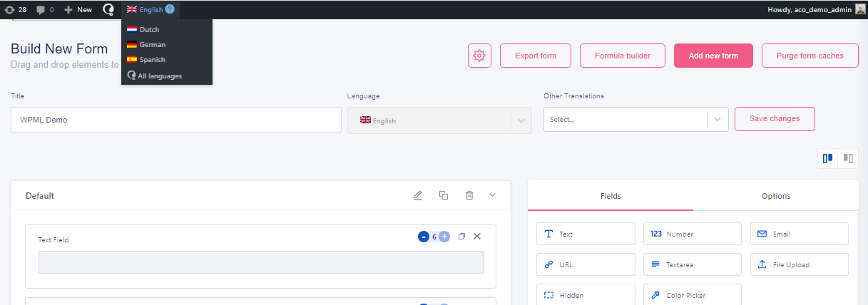Click the Language dropdown chevron
This screenshot has height=305, width=868.
(521, 120)
